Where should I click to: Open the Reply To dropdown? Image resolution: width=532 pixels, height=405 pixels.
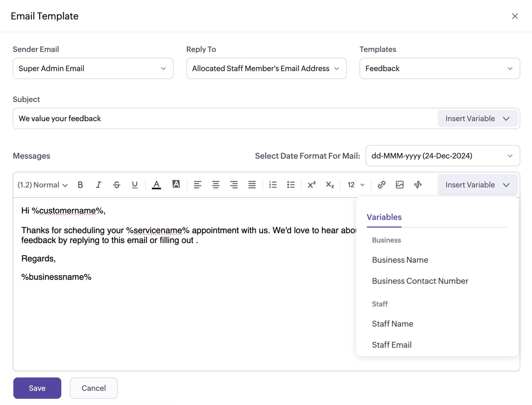266,68
